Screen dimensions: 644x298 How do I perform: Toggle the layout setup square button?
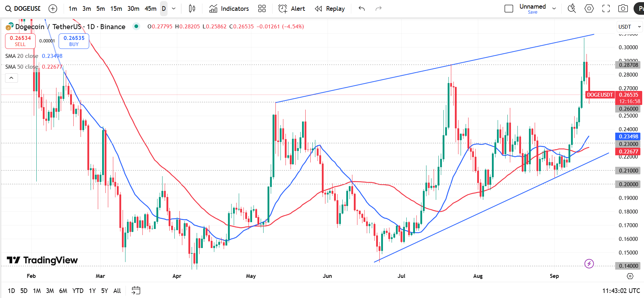(x=508, y=9)
